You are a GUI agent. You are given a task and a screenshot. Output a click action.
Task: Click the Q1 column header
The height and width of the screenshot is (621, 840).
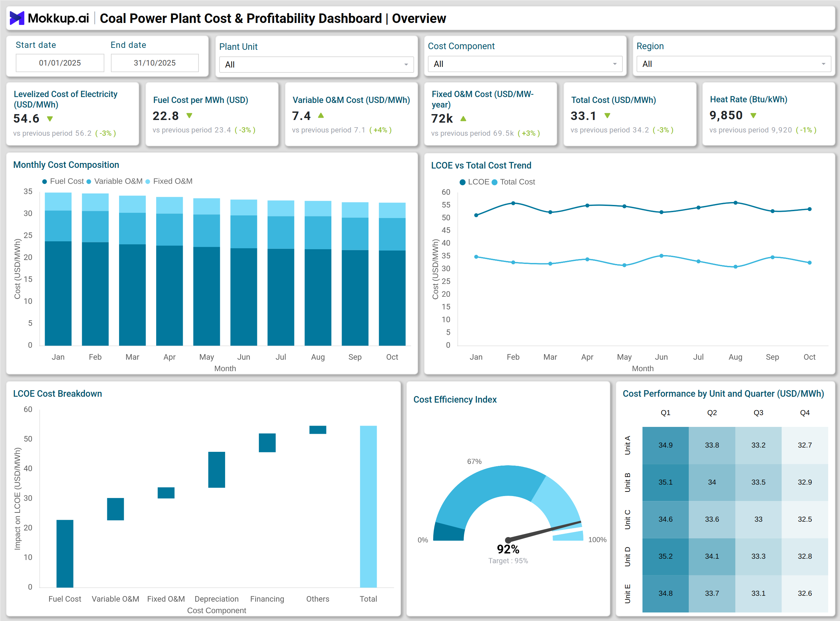665,413
